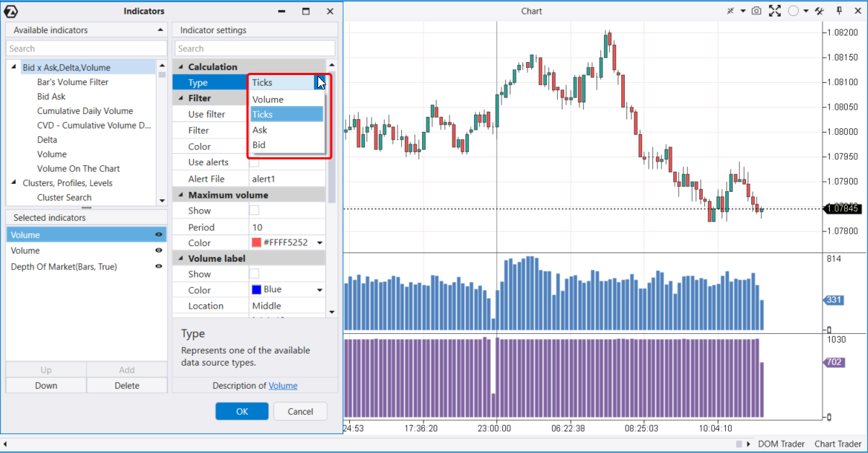868x453 pixels.
Task: Take a chart screenshot with camera icon
Action: pos(756,11)
